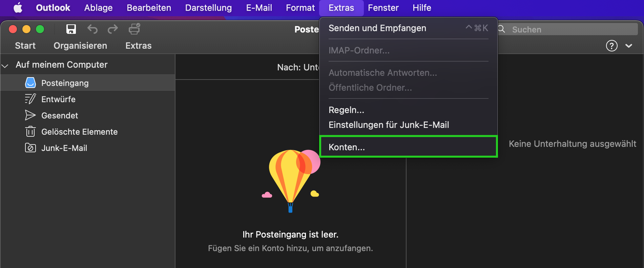This screenshot has width=644, height=268.
Task: Click the Redo arrow icon
Action: (113, 29)
